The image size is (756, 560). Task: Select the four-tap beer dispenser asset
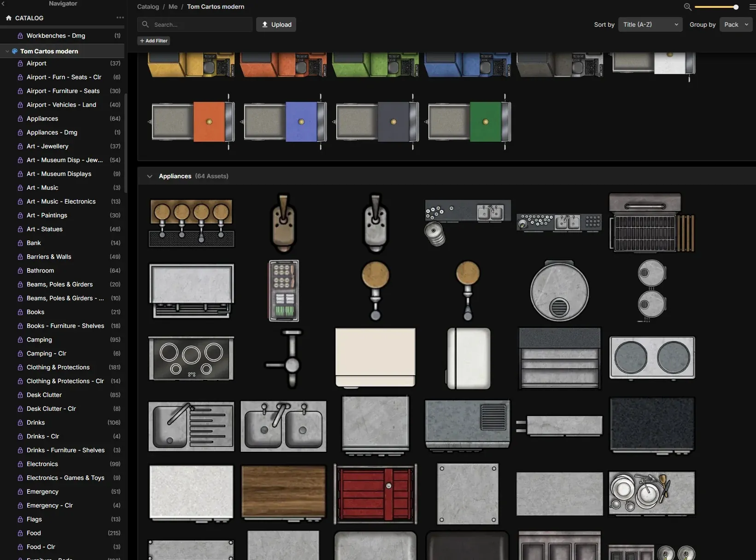(x=191, y=223)
